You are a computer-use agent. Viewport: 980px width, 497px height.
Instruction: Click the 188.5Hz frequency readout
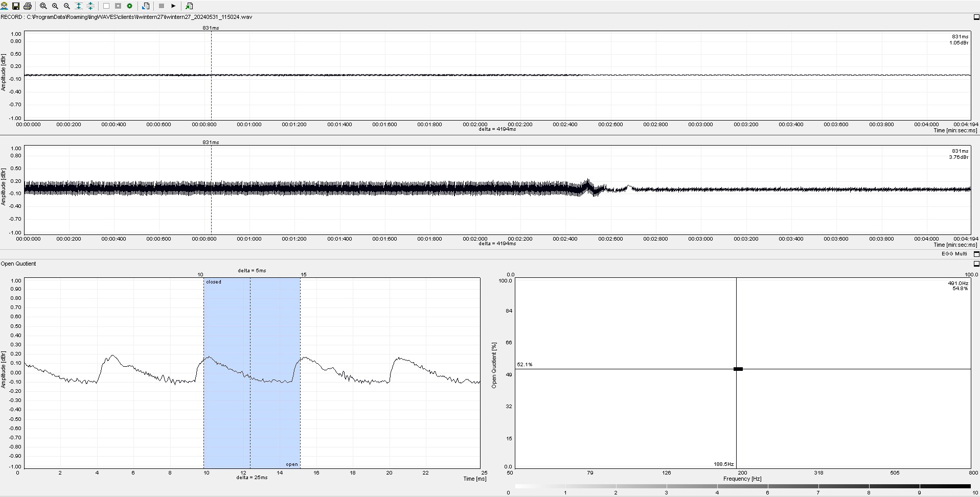pos(724,464)
